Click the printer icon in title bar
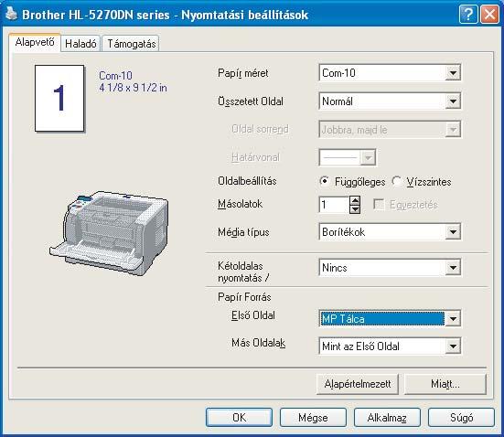This screenshot has height=437, width=504. point(11,14)
